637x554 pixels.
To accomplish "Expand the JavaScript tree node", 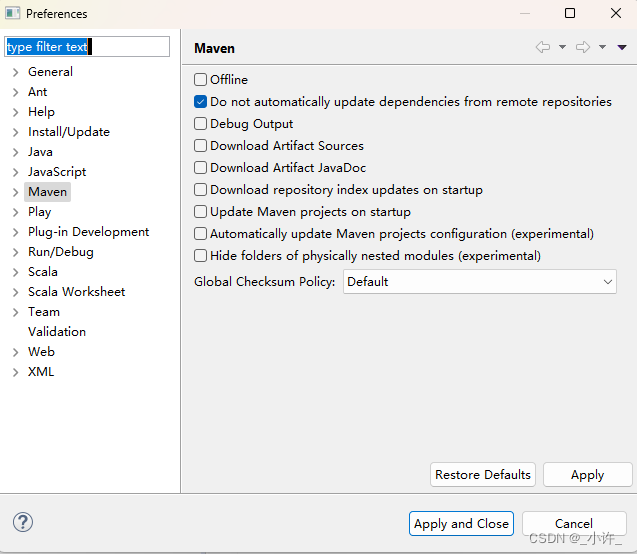I will coord(15,172).
